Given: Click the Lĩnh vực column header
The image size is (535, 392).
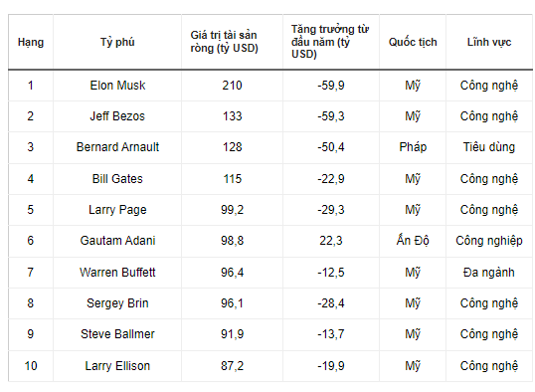Looking at the screenshot, I should pyautogui.click(x=489, y=42).
